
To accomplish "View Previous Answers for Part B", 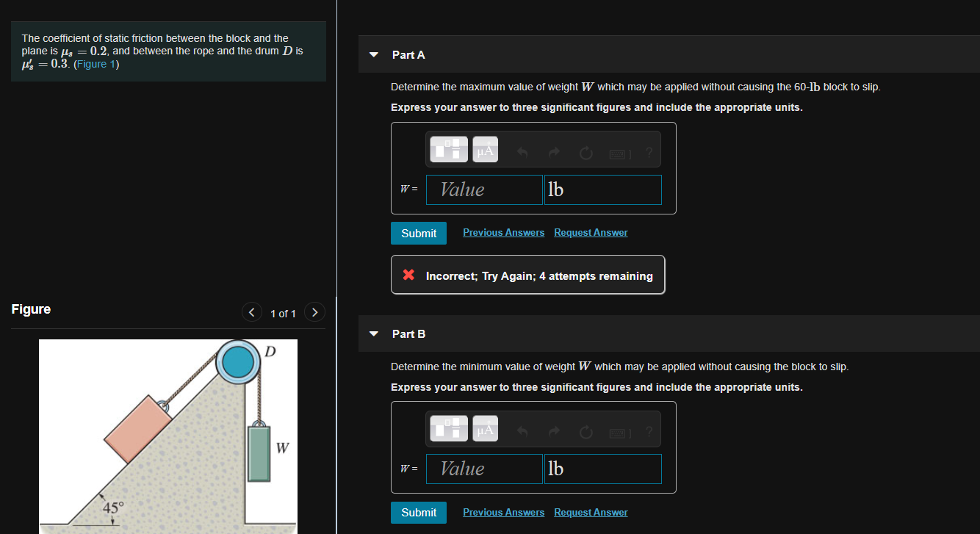I will (503, 513).
